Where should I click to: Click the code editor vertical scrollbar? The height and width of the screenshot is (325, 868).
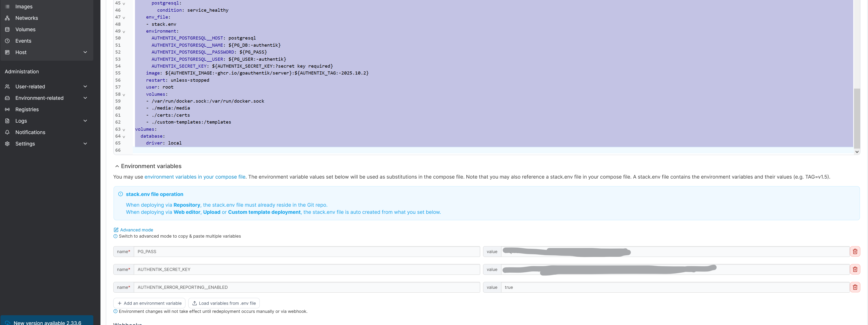tap(857, 118)
